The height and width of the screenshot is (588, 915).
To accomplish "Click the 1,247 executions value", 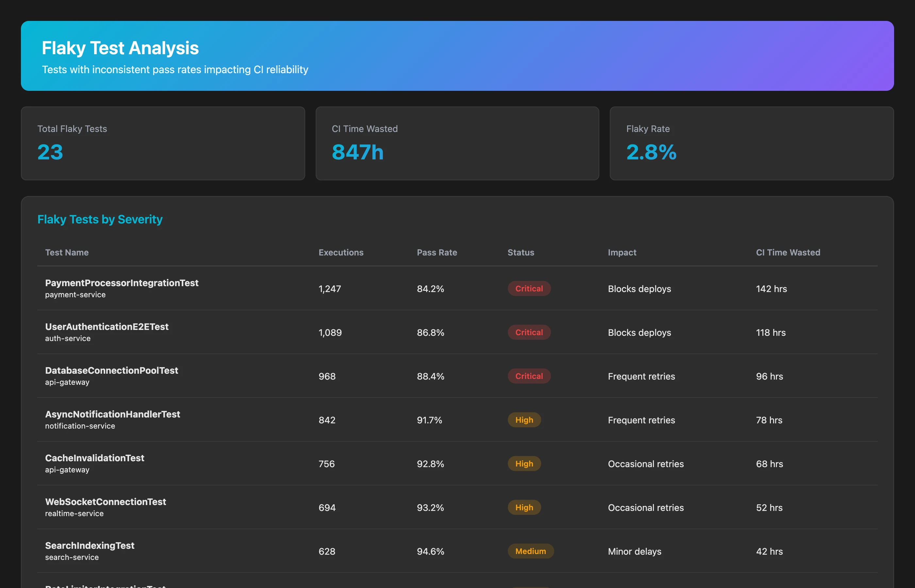I will click(x=330, y=289).
